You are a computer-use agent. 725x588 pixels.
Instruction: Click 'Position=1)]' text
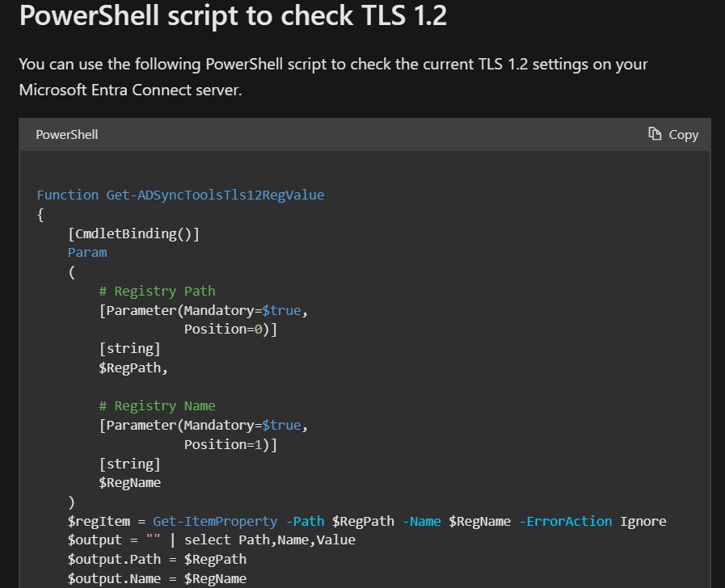230,444
